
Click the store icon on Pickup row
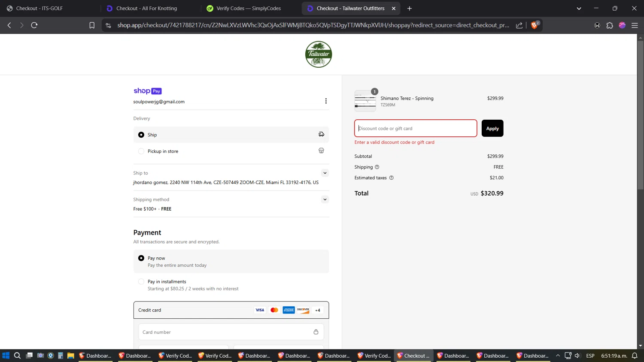pos(321,151)
